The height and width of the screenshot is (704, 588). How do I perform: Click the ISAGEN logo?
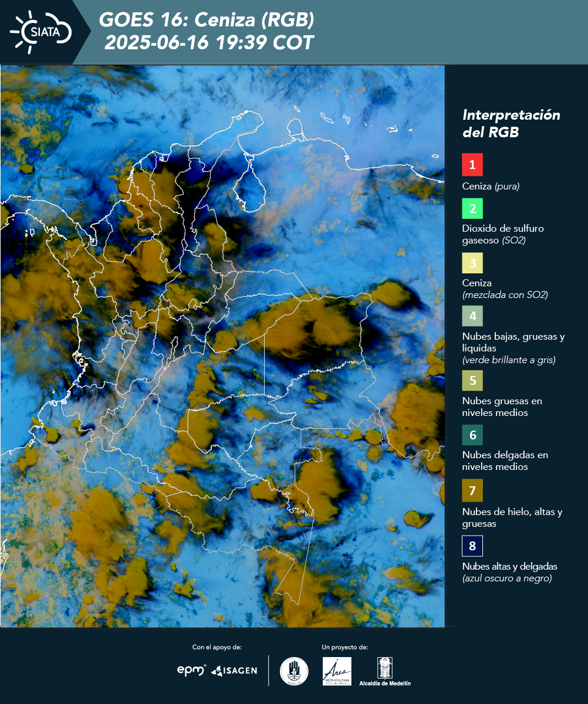coord(234,671)
